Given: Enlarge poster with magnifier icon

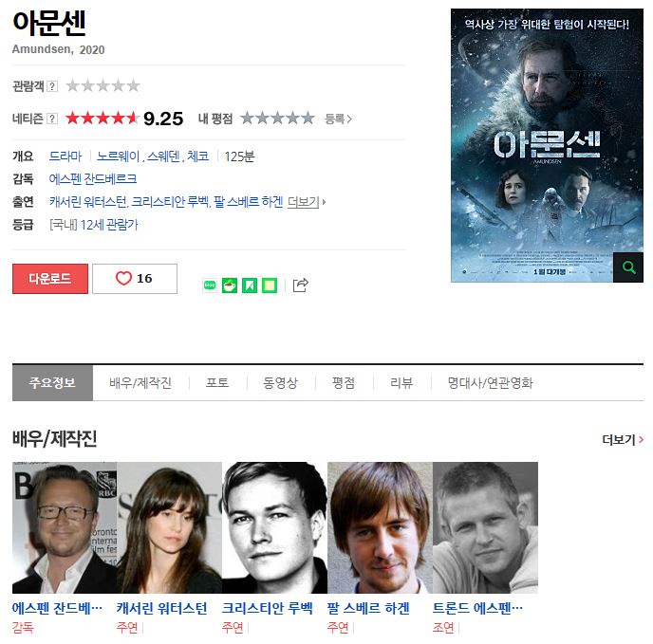Looking at the screenshot, I should coord(628,267).
